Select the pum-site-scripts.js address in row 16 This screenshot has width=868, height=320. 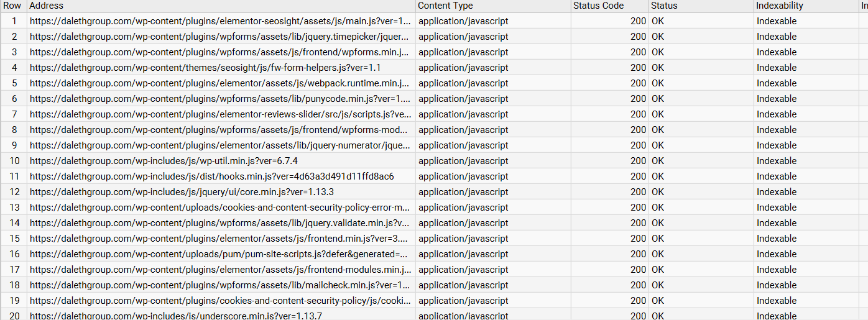(221, 254)
